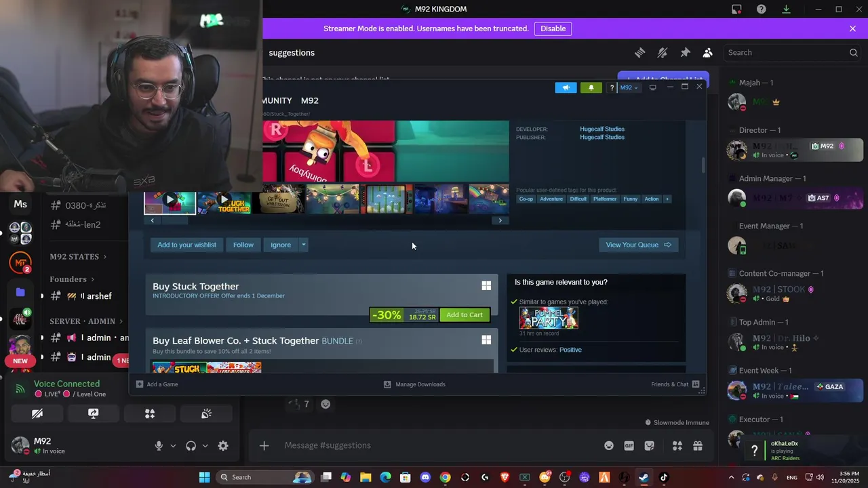Open apps launcher in message bar
Screen dimensions: 868x488
[x=677, y=445]
